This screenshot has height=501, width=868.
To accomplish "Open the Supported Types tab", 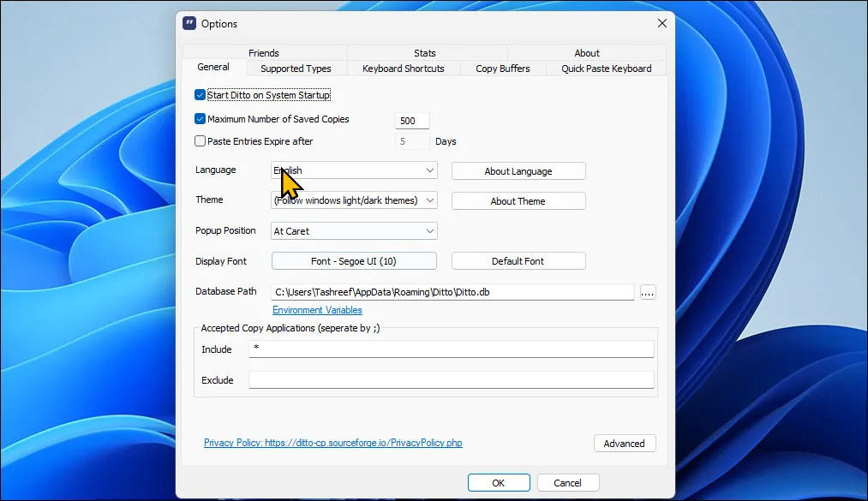I will point(296,69).
